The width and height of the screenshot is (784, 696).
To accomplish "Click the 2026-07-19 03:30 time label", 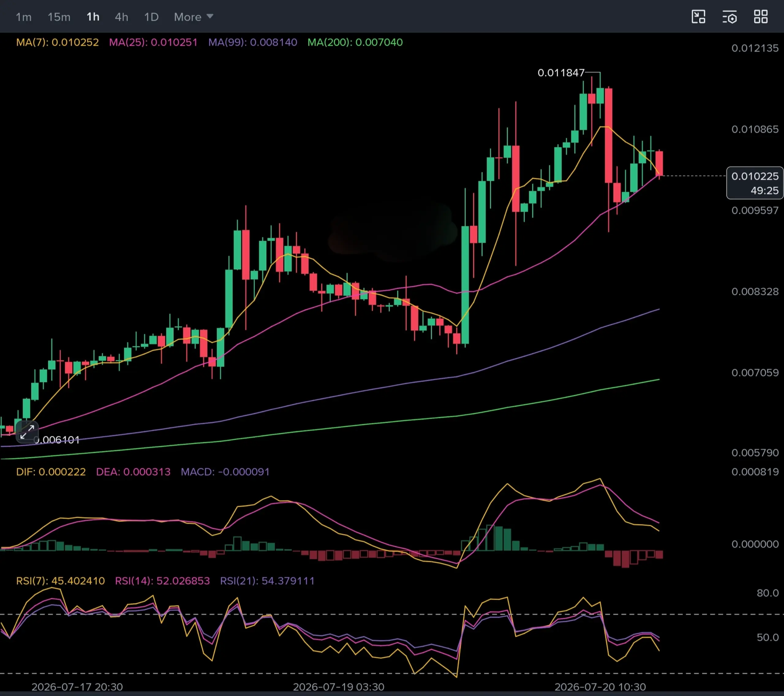I will [x=339, y=687].
